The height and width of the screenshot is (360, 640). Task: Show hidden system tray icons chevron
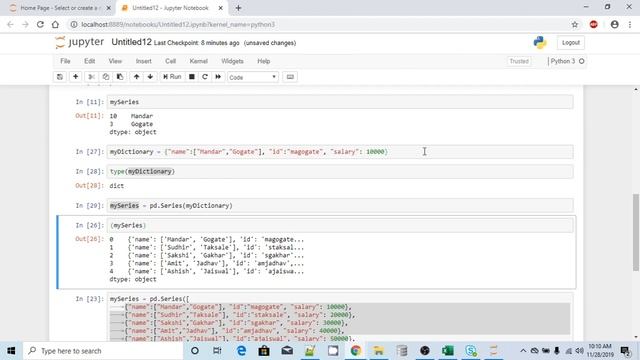click(523, 351)
